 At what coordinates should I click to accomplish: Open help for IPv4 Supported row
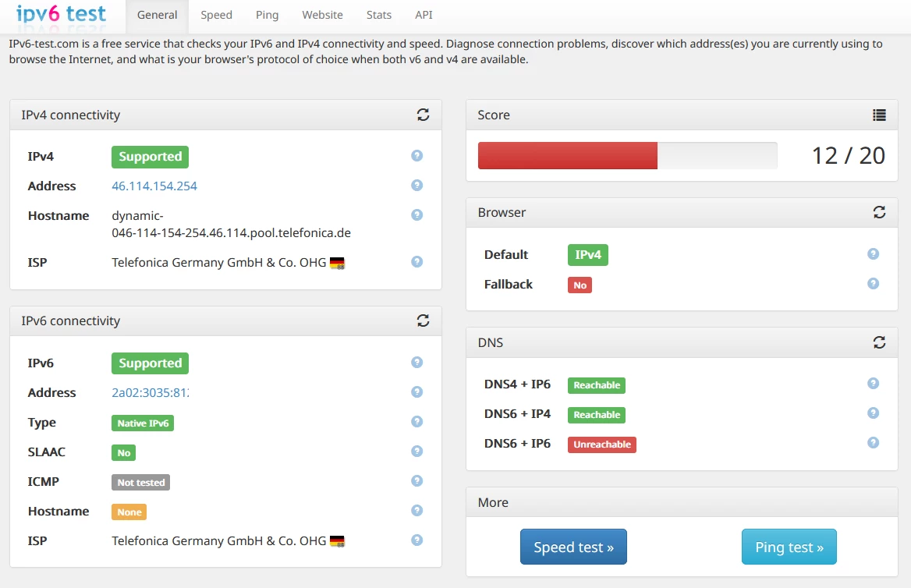pyautogui.click(x=417, y=156)
